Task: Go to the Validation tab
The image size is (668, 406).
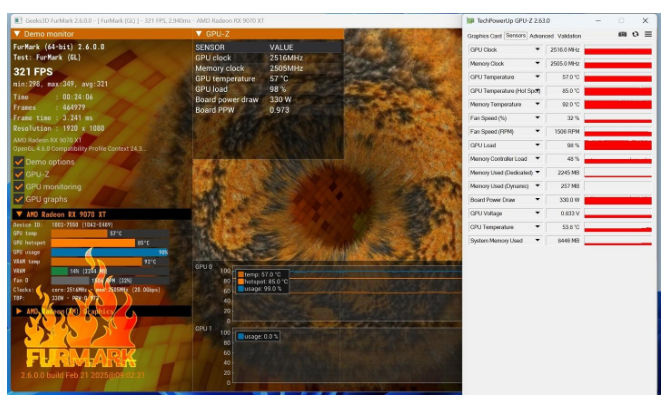Action: (569, 35)
